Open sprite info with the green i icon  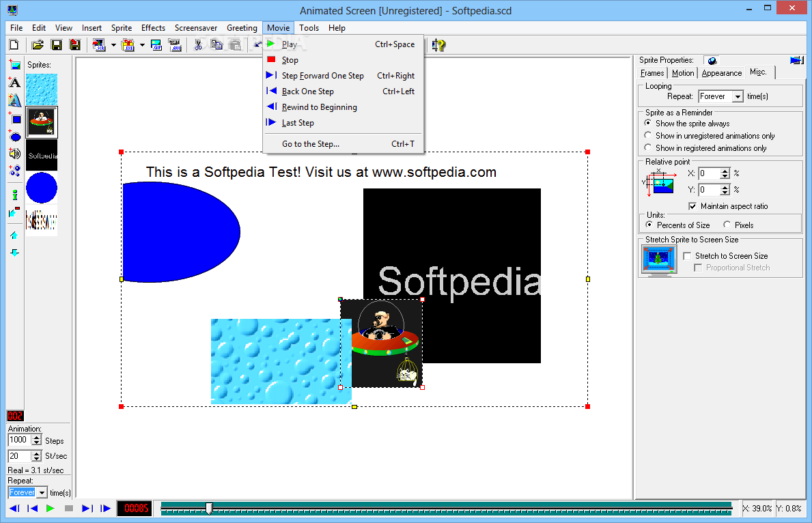(x=14, y=195)
